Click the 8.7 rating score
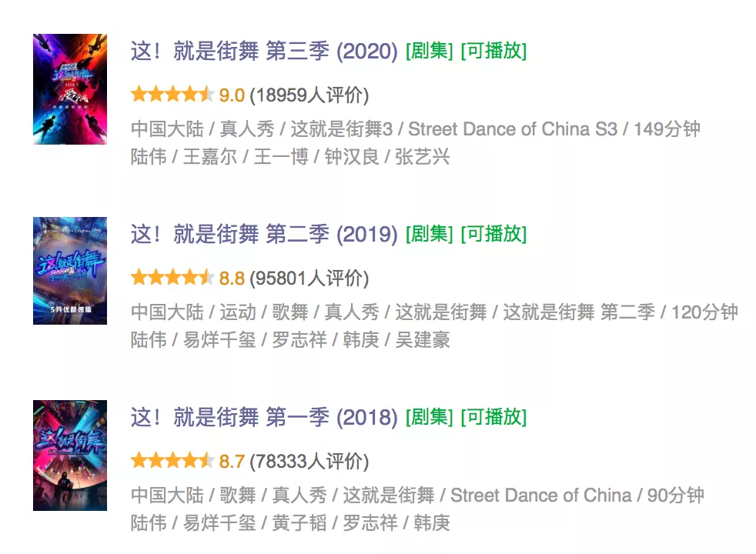The image size is (756, 554). (232, 462)
